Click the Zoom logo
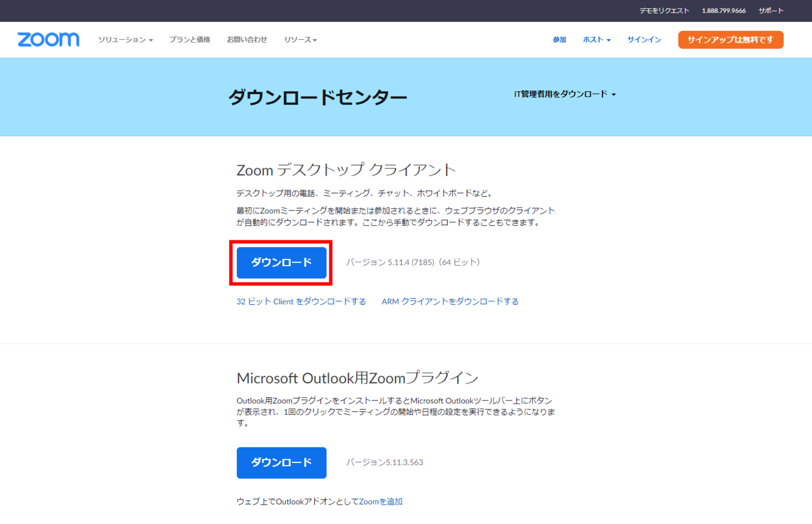 click(x=48, y=40)
